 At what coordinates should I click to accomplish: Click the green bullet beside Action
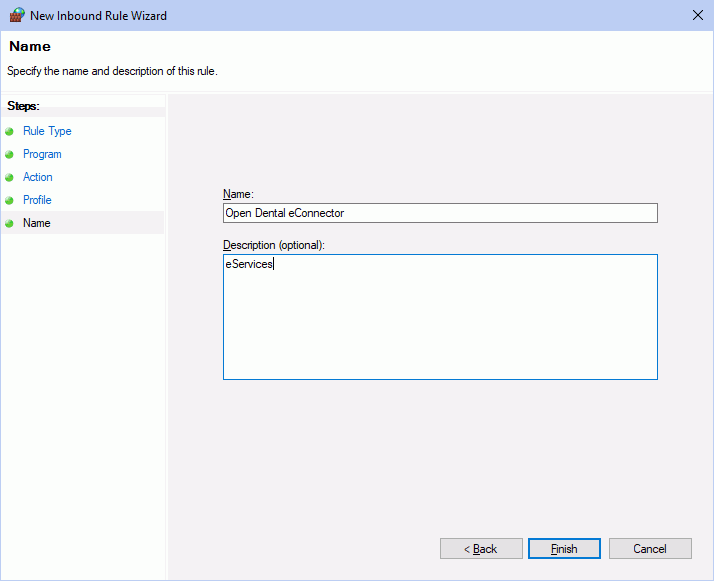(x=10, y=177)
